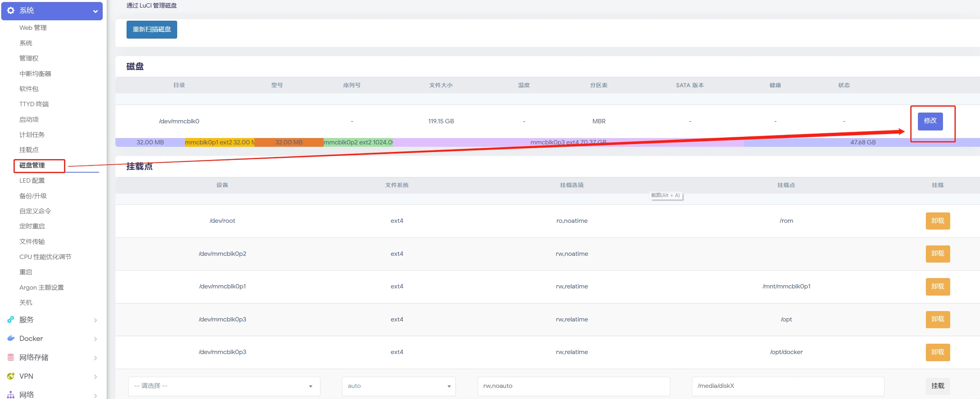Open Web 管理 menu item
This screenshot has width=980, height=399.
(33, 28)
